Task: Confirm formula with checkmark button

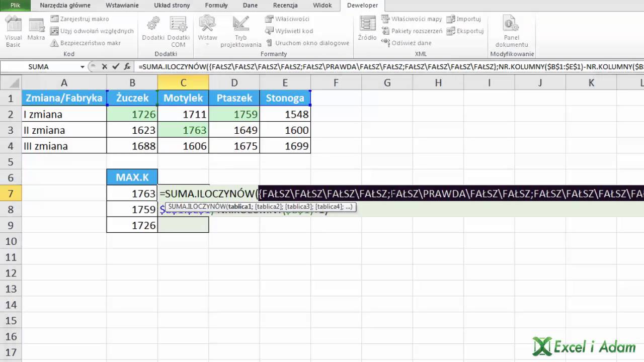Action: (x=116, y=66)
